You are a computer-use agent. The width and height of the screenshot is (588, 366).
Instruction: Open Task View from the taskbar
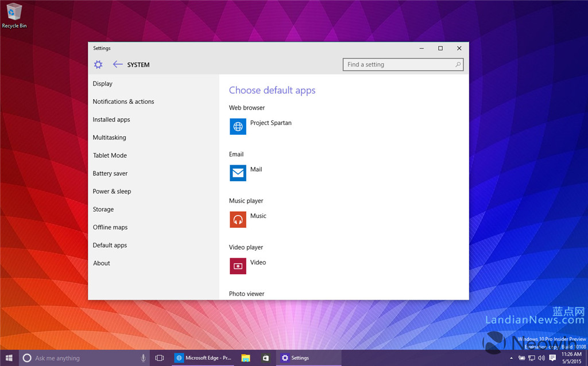[x=159, y=357]
